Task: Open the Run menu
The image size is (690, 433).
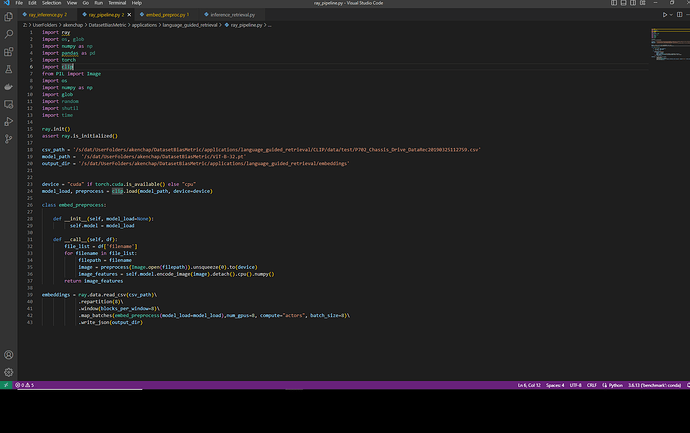Action: click(x=99, y=3)
